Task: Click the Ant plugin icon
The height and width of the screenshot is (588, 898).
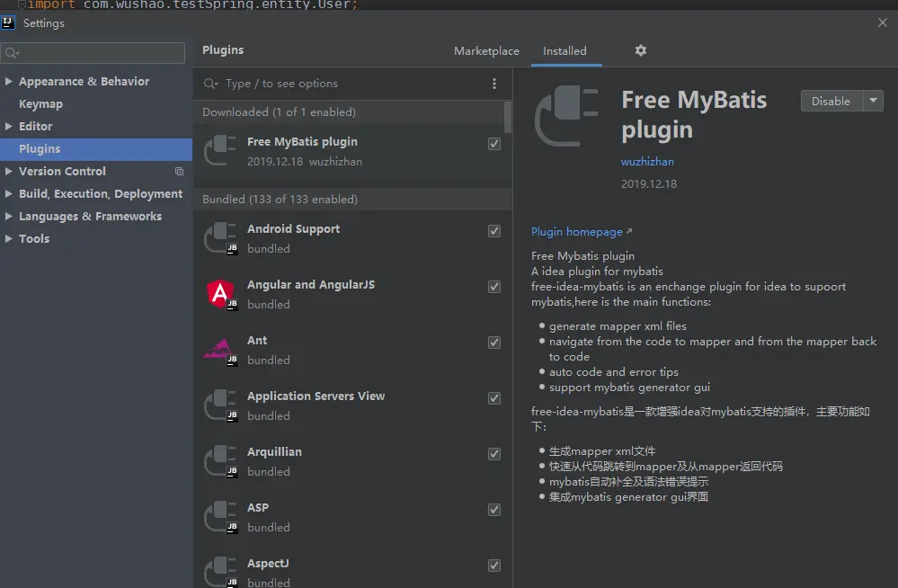Action: coord(220,350)
